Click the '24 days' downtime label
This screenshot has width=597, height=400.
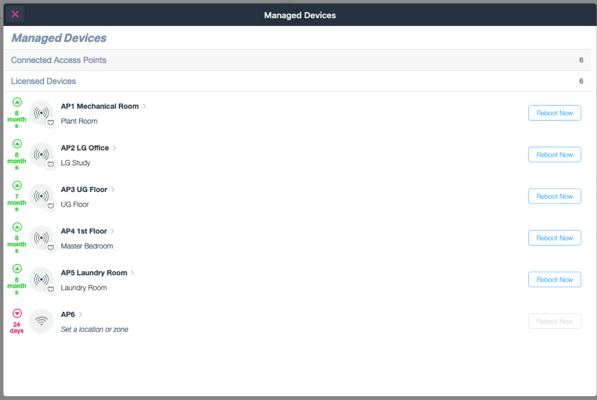coord(17,328)
